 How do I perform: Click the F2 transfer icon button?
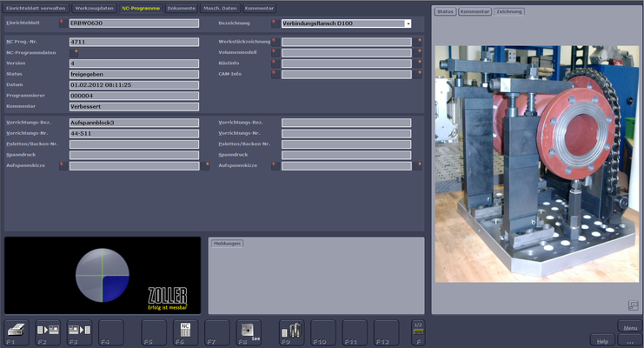pos(48,332)
